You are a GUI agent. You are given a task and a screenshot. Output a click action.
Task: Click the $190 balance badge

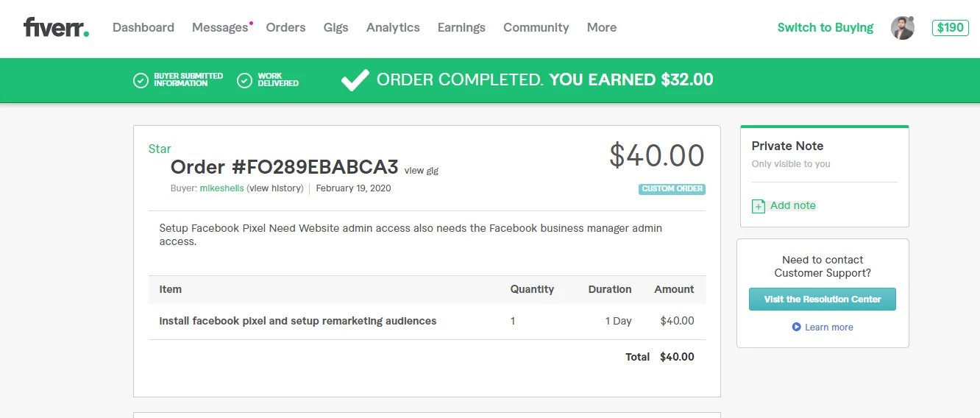pos(950,28)
